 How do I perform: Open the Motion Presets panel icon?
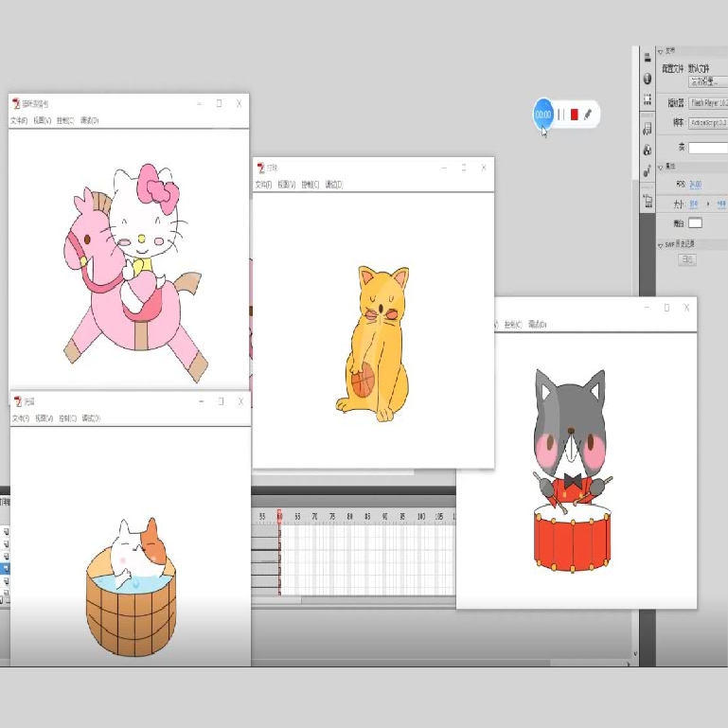648,171
